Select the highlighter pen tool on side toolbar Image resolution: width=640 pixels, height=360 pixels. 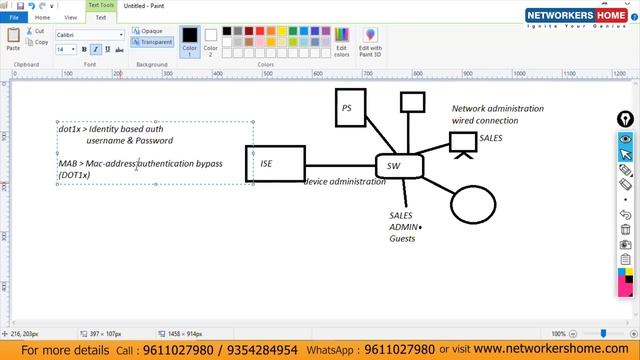625,170
